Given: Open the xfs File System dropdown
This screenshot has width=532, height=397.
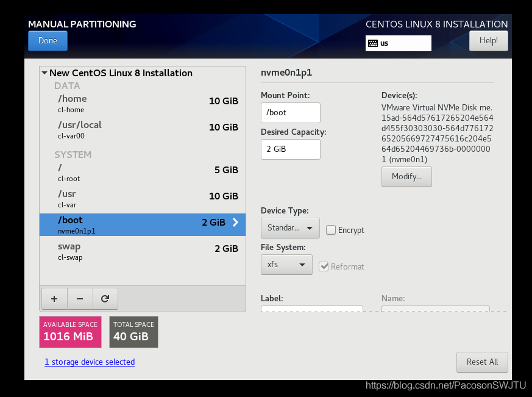Looking at the screenshot, I should 286,265.
